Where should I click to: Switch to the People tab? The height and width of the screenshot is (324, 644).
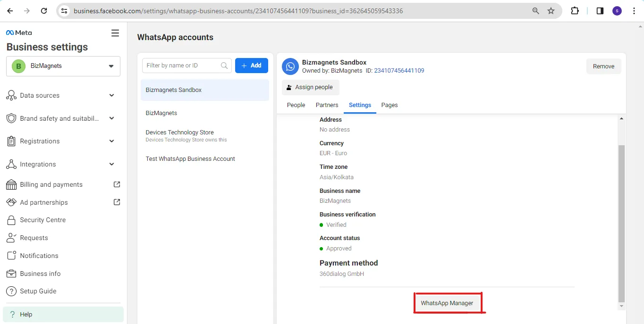[296, 105]
